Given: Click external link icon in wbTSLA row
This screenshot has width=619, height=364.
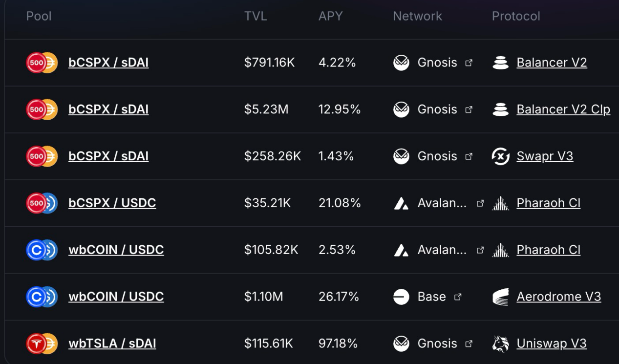Looking at the screenshot, I should coord(469,343).
